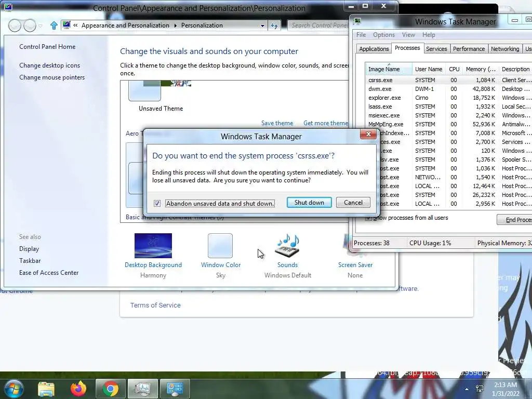
Task: Switch to Control Panel taskbar icon
Action: click(175, 389)
